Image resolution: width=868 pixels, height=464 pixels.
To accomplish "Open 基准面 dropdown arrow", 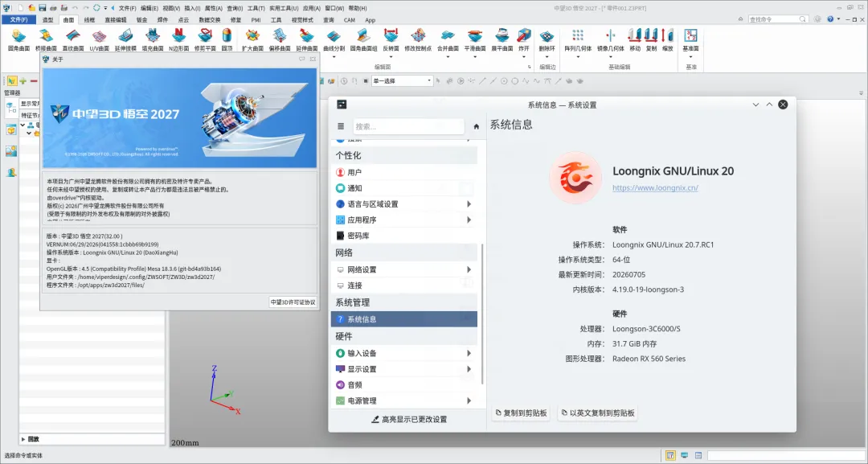I will pos(690,57).
